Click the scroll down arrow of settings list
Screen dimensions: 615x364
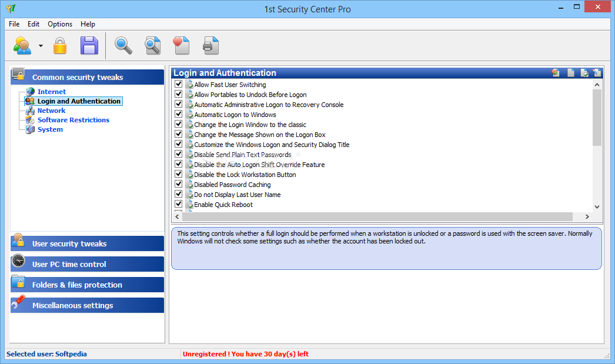[x=597, y=207]
